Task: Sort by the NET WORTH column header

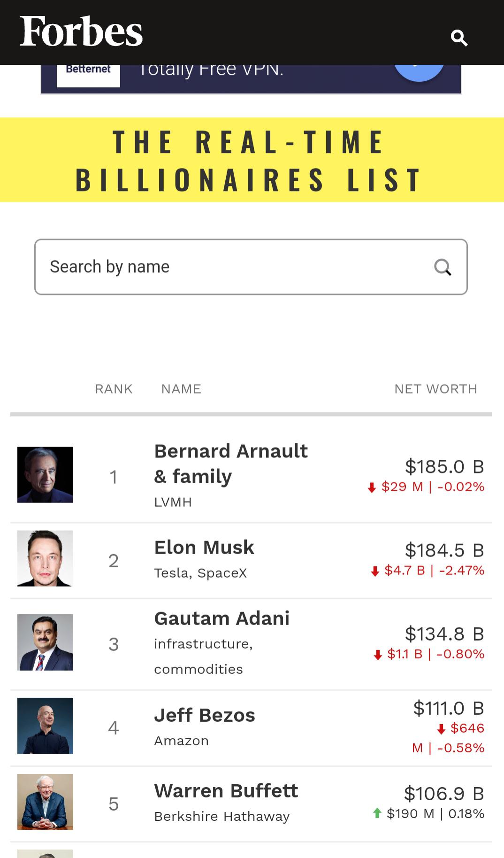Action: tap(435, 389)
